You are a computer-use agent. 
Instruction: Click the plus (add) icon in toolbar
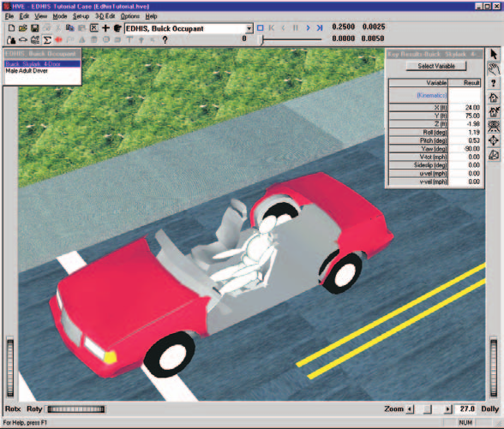point(105,28)
